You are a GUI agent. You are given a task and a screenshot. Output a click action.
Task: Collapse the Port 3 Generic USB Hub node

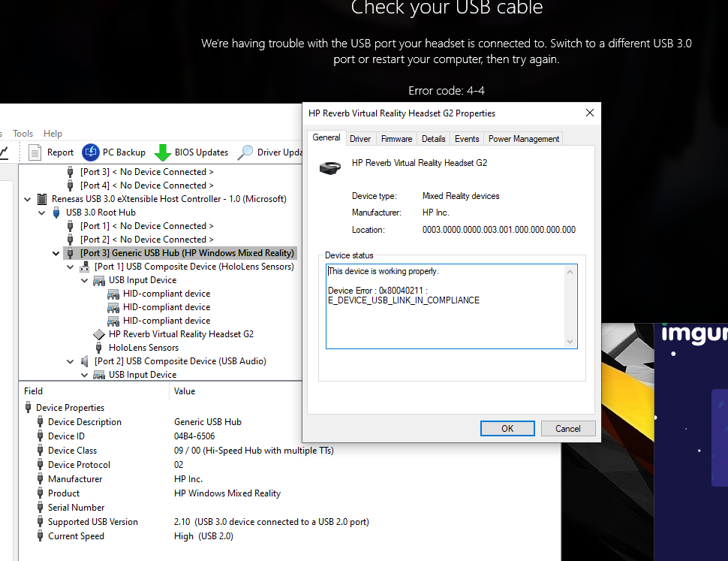tap(56, 253)
